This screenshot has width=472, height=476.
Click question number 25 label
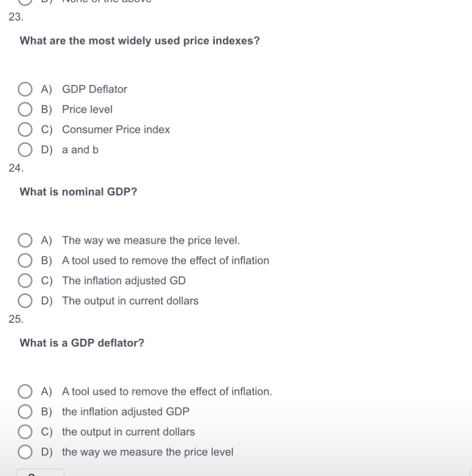tap(15, 319)
